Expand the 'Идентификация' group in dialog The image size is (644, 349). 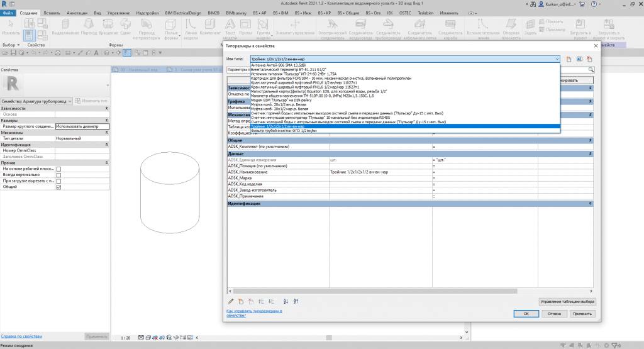coord(590,204)
